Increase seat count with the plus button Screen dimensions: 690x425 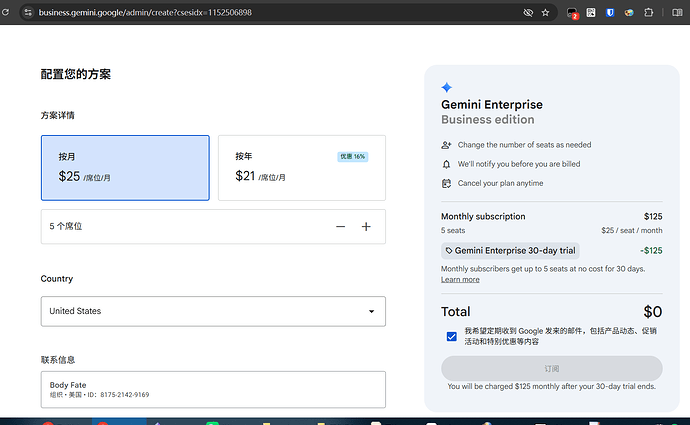(x=366, y=227)
